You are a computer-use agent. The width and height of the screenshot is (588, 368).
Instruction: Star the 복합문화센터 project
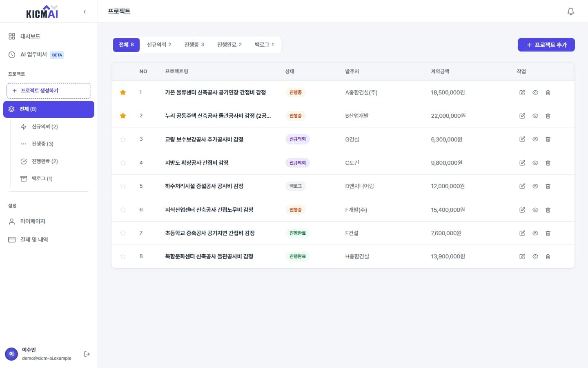point(123,256)
